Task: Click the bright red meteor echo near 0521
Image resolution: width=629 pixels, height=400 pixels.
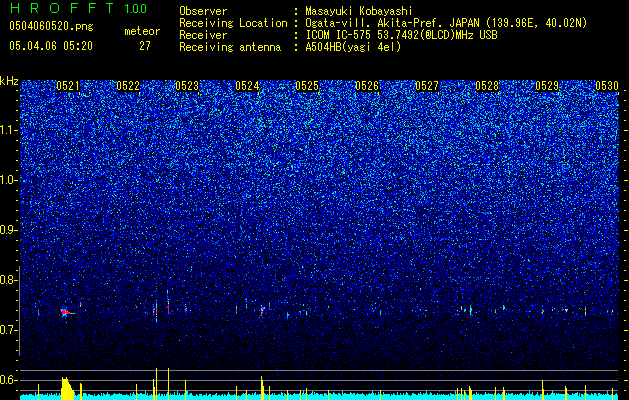Action: pos(65,312)
